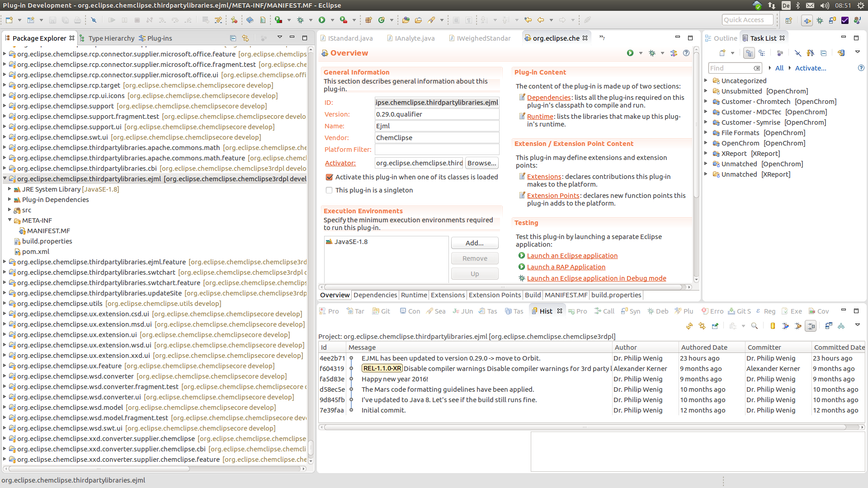Viewport: 868px width, 488px height.
Task: Click Extension Points link
Action: [x=553, y=196]
